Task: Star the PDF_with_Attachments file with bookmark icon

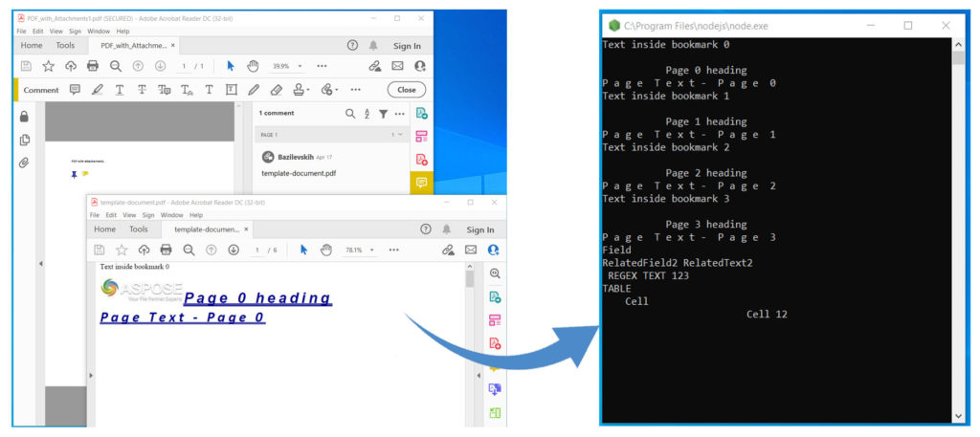Action: (48, 66)
